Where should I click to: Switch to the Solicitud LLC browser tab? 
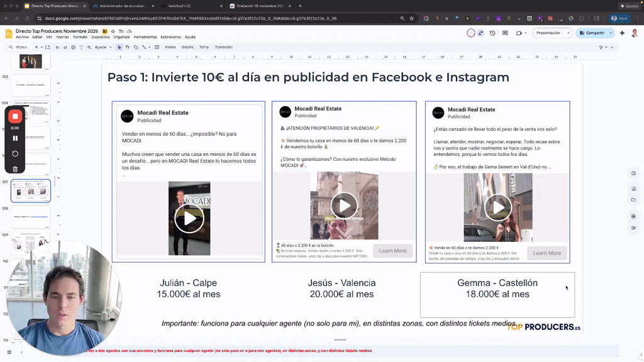coord(182,6)
